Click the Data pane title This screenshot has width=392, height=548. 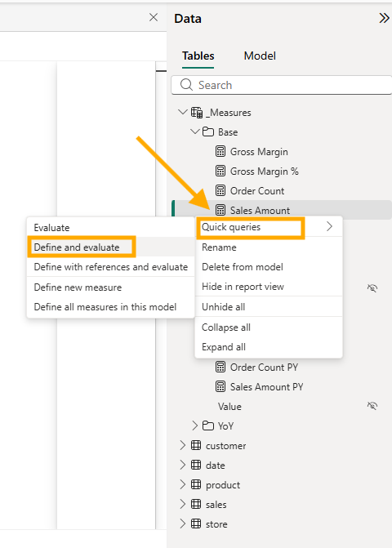pos(188,19)
